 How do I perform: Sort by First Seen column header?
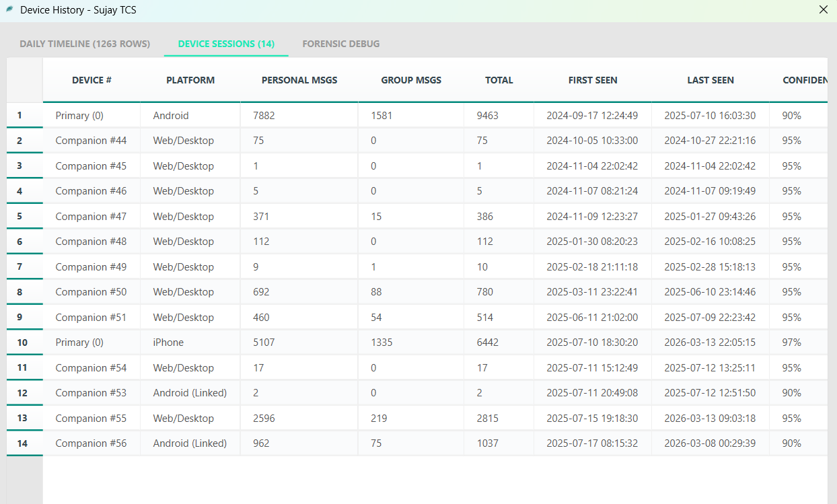593,80
